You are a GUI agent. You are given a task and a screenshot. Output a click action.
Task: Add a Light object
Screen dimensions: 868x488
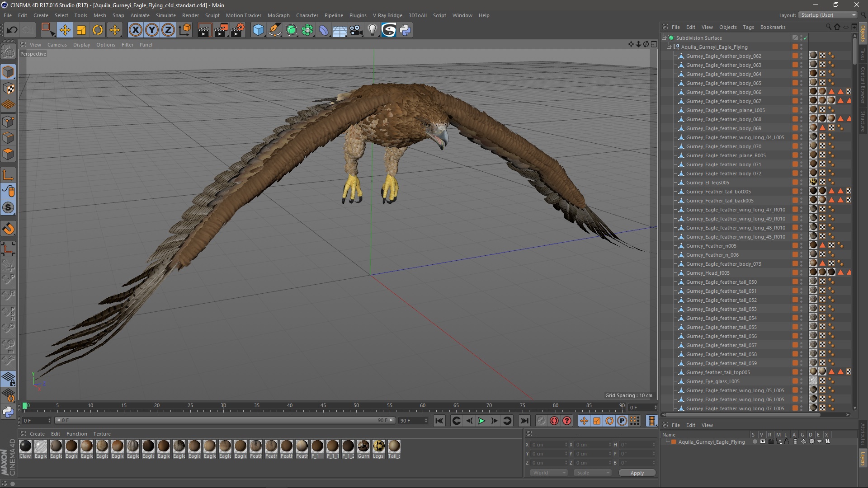click(372, 30)
